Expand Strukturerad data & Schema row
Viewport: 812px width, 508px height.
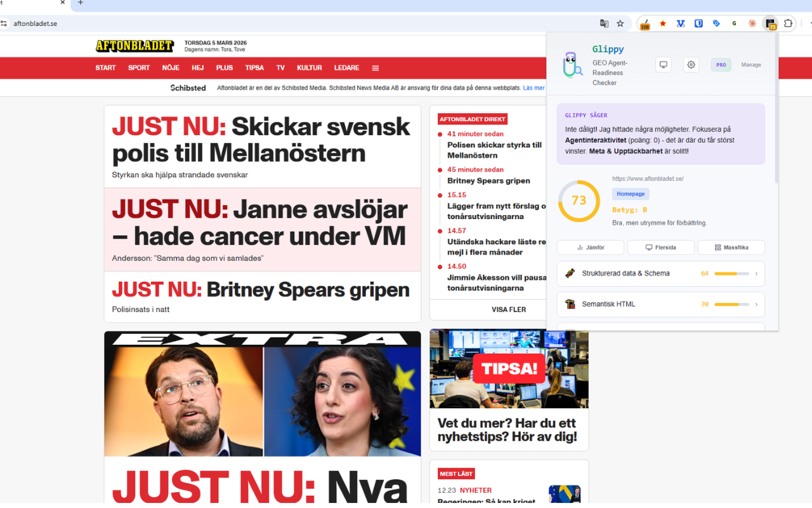pos(660,274)
